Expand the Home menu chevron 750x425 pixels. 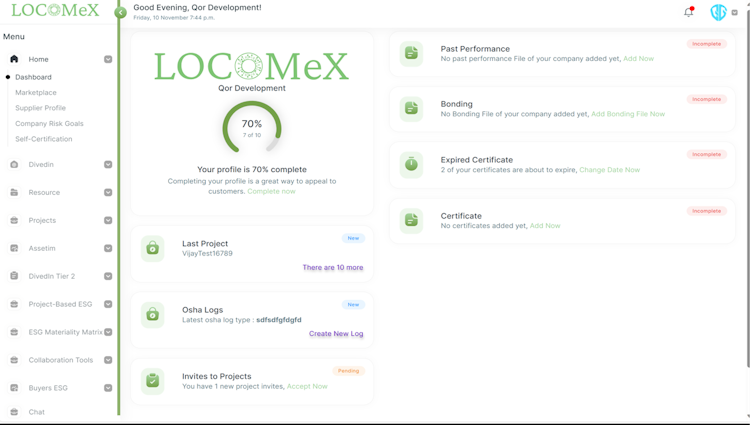(x=108, y=59)
